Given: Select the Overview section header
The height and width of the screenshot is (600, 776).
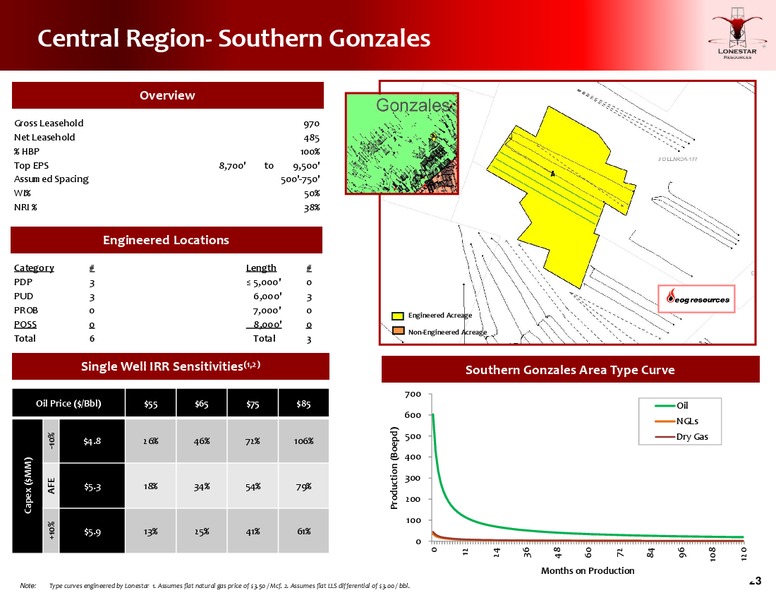Looking at the screenshot, I should 168,96.
